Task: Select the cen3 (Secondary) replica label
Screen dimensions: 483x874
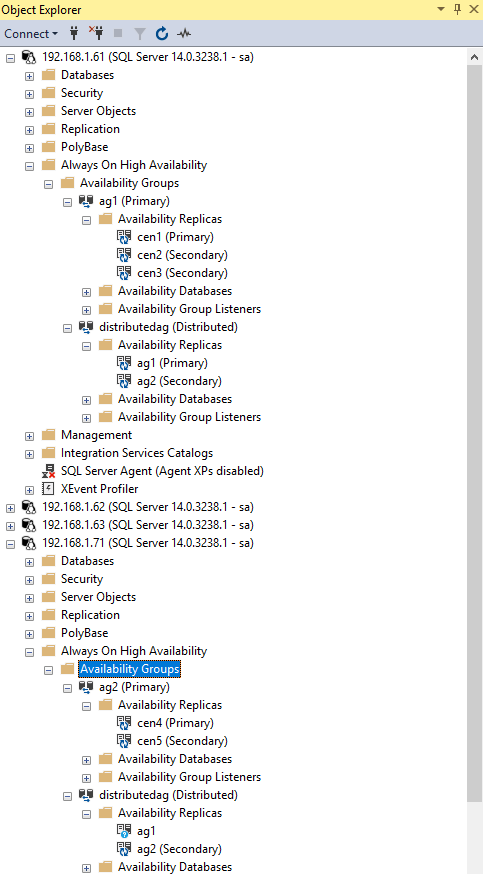Action: (x=182, y=273)
